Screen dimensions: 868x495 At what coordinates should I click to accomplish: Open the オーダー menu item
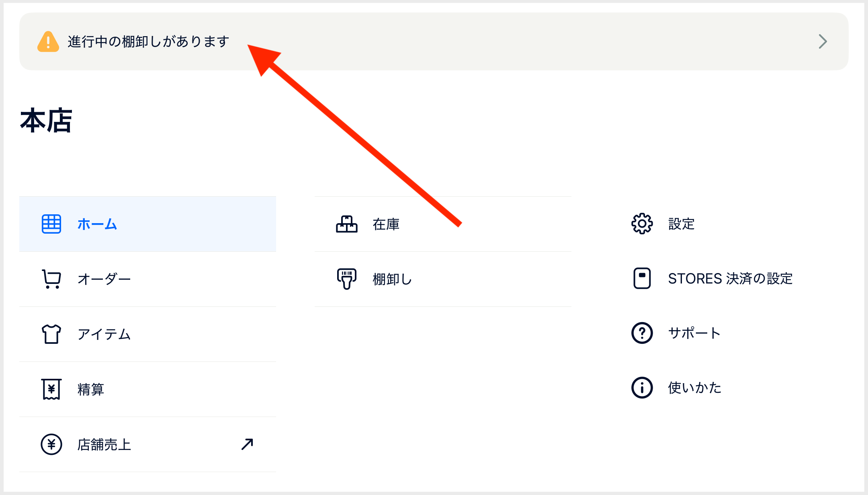[x=147, y=279]
